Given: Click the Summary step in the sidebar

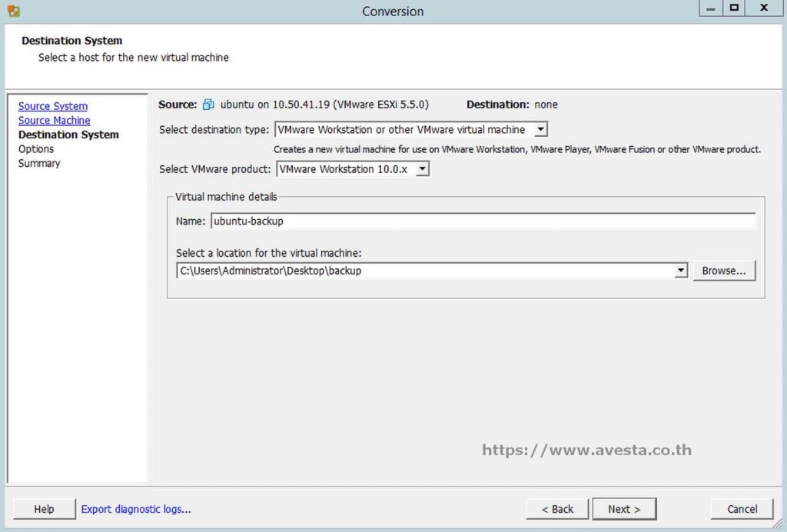Looking at the screenshot, I should click(39, 163).
